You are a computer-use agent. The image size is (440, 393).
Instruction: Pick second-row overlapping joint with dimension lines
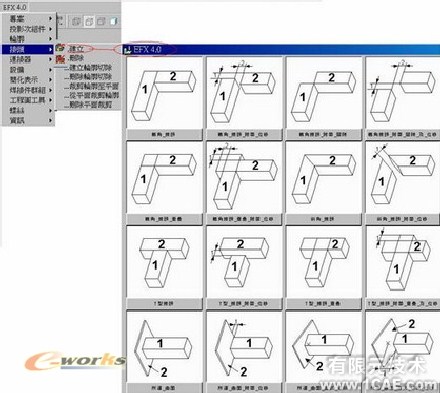pos(244,177)
